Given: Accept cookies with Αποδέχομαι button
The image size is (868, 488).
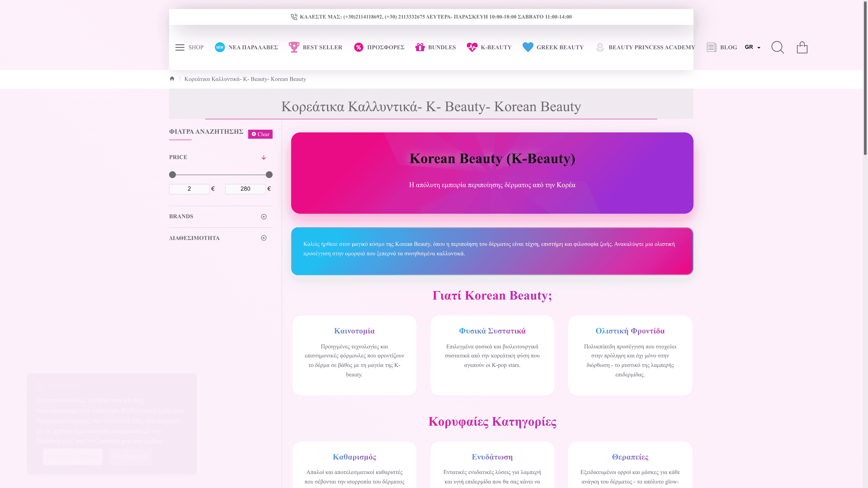Looking at the screenshot, I should 130,456.
